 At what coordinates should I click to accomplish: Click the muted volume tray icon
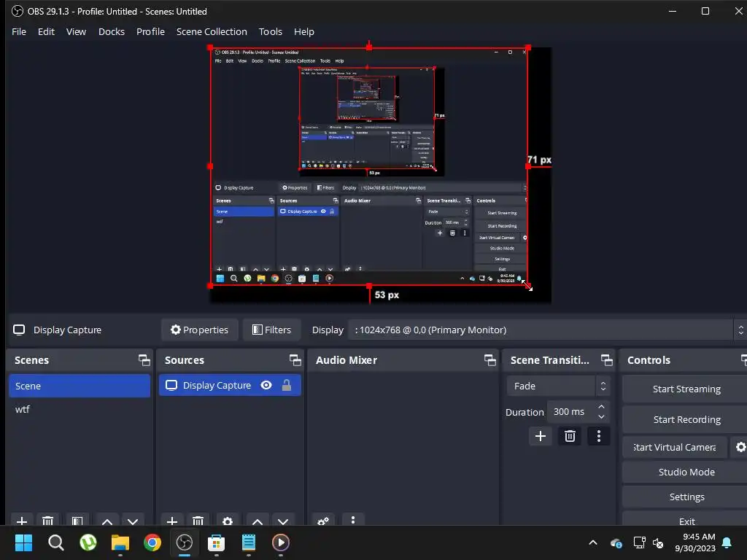pyautogui.click(x=658, y=542)
